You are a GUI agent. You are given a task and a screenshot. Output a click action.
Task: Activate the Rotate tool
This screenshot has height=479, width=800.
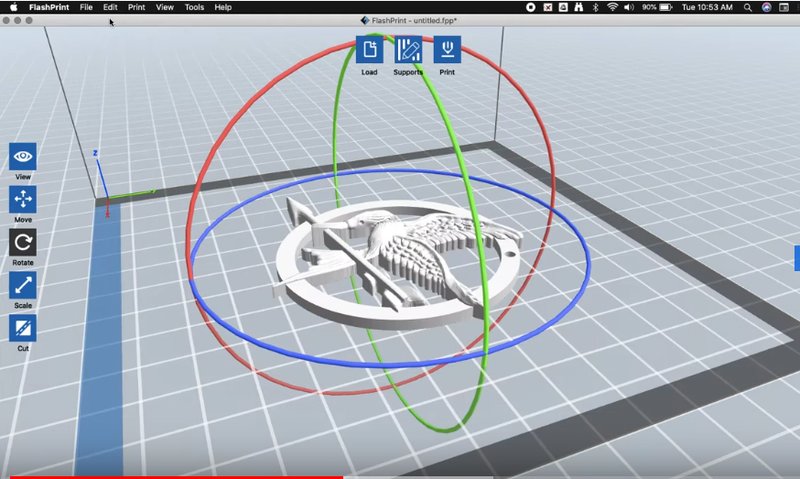(23, 242)
